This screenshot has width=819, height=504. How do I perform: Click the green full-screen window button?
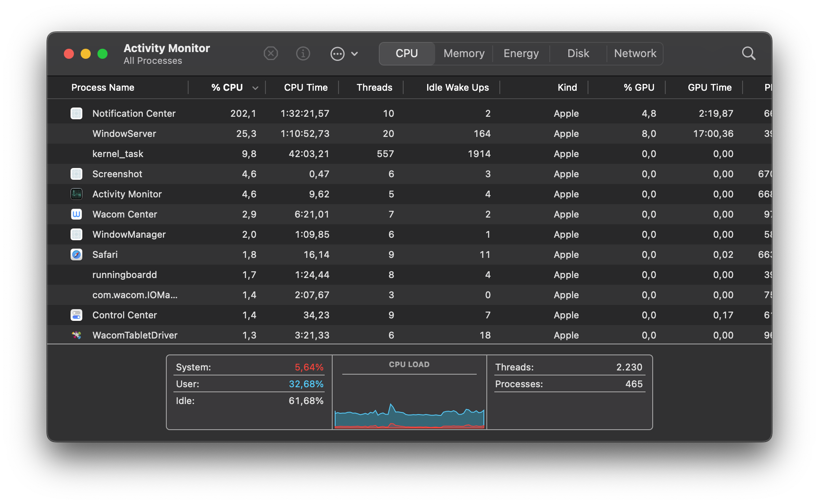[102, 54]
